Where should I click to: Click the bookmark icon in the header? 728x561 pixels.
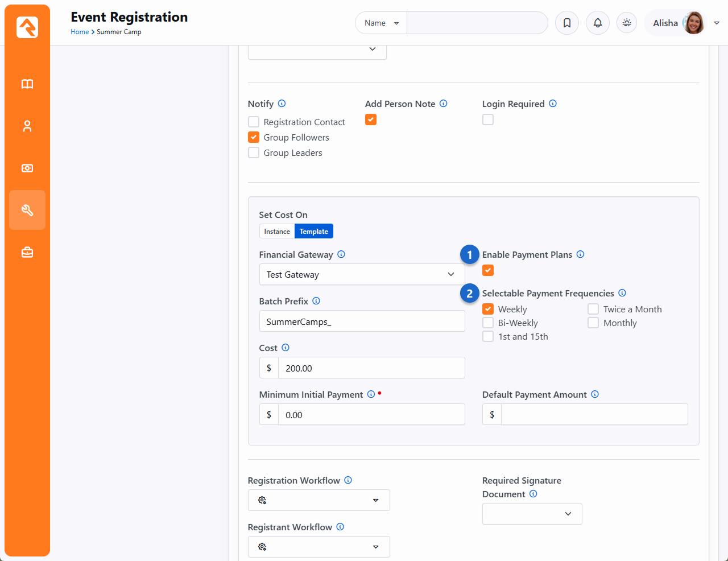pos(567,23)
